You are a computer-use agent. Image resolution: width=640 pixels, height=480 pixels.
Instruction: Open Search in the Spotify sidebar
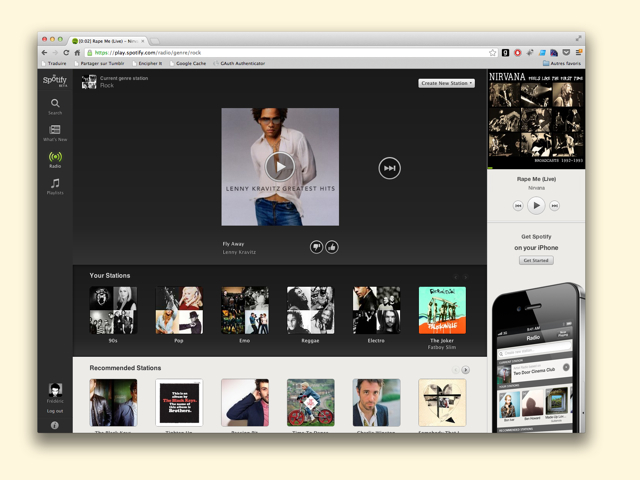click(x=55, y=107)
